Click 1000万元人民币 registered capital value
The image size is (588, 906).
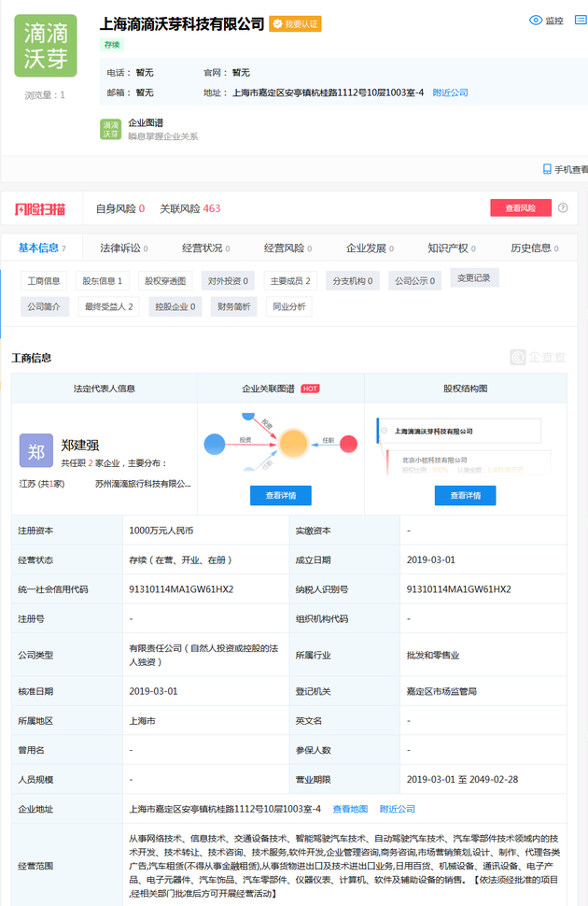[x=161, y=531]
